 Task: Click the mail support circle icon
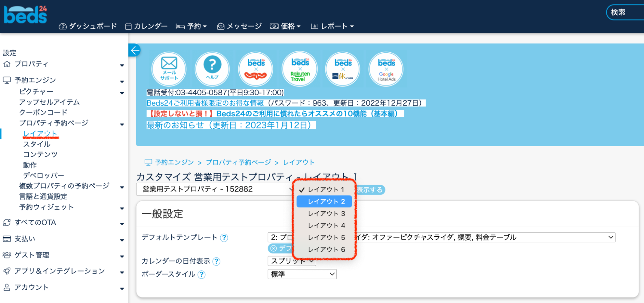[169, 69]
